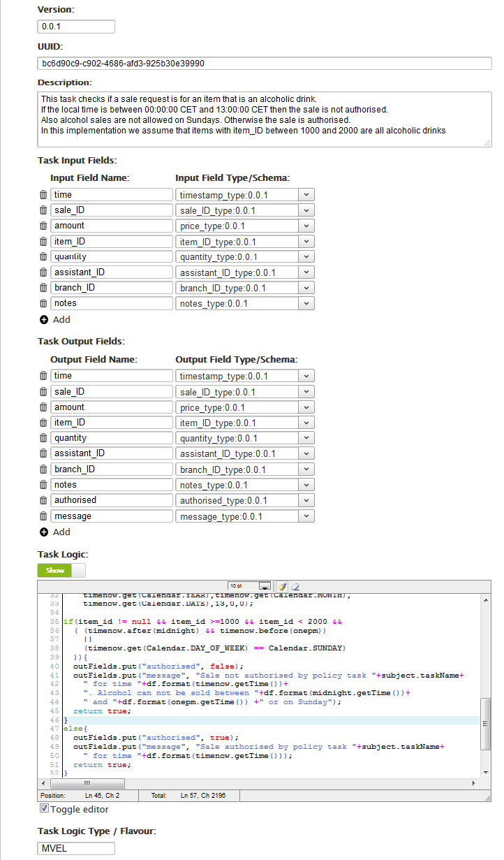Viewport: 504px width, 860px height.
Task: Remove the output field 'time' using trash icon
Action: [43, 376]
